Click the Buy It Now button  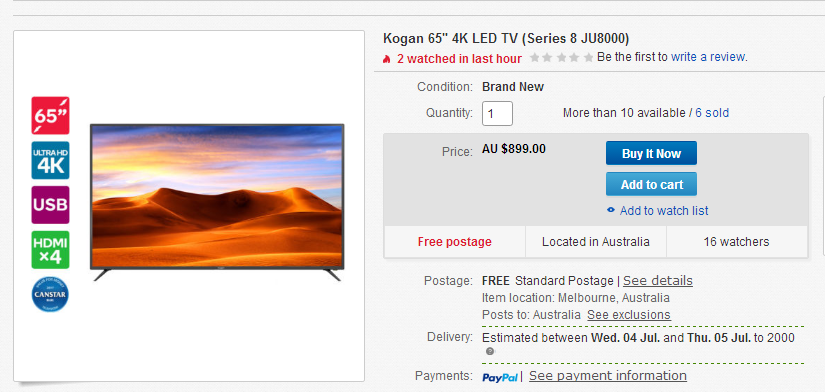[651, 153]
